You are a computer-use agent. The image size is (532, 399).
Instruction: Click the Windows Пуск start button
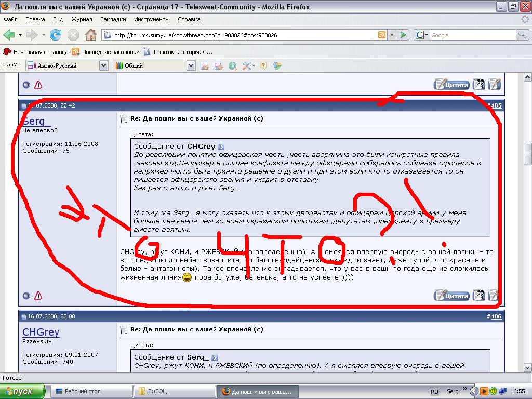tap(23, 391)
